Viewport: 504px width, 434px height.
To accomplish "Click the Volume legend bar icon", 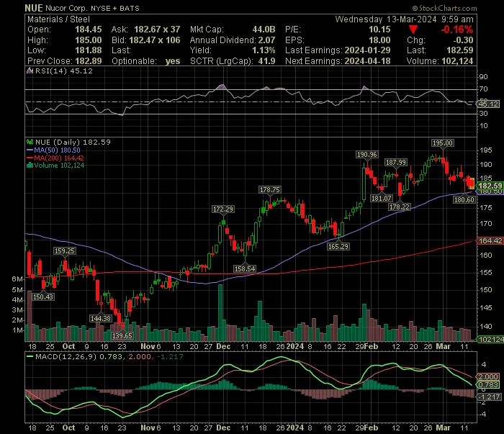I will (30, 166).
